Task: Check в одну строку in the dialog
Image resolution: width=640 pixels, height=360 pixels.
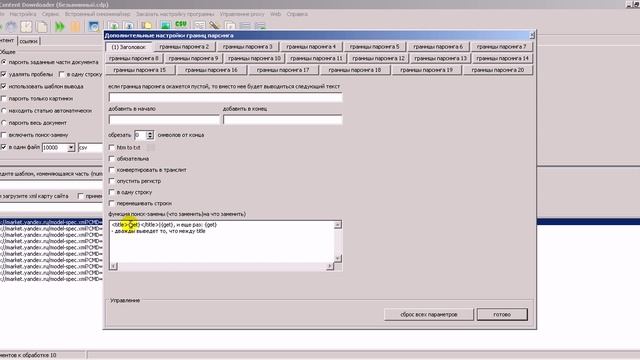Action: tap(112, 192)
